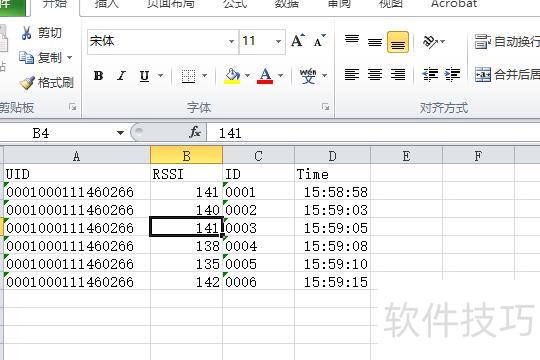Image resolution: width=540 pixels, height=360 pixels.
Task: Click the RSSI header cell
Action: [x=186, y=174]
